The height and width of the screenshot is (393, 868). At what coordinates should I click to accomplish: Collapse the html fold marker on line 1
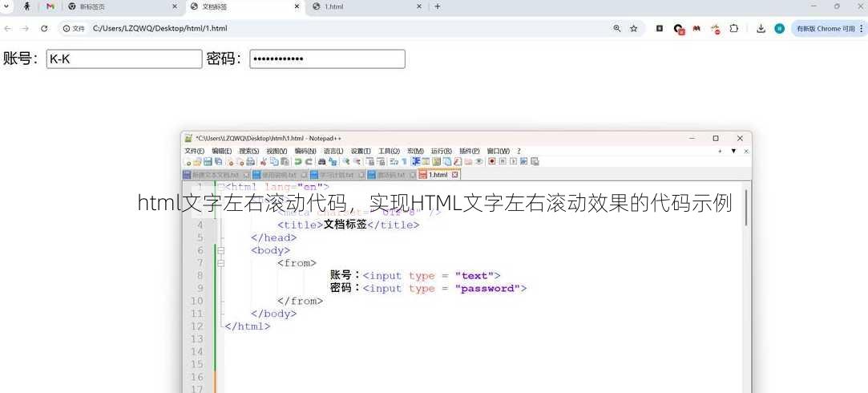coord(221,187)
